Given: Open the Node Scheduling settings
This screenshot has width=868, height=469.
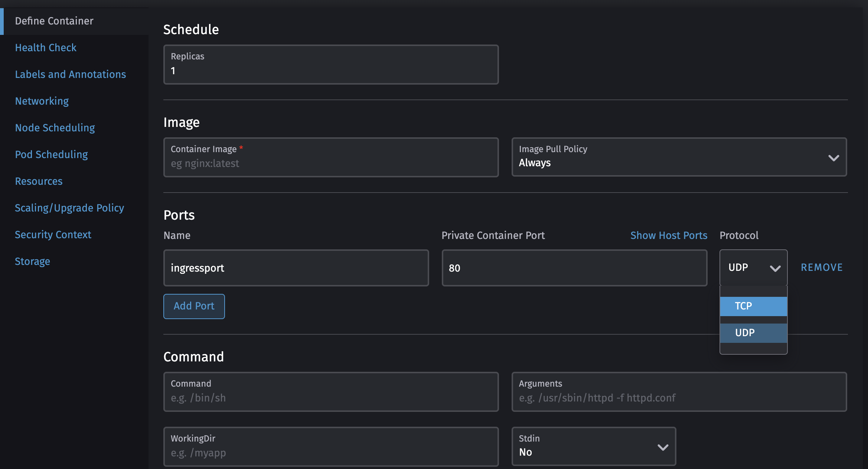Looking at the screenshot, I should (x=55, y=128).
